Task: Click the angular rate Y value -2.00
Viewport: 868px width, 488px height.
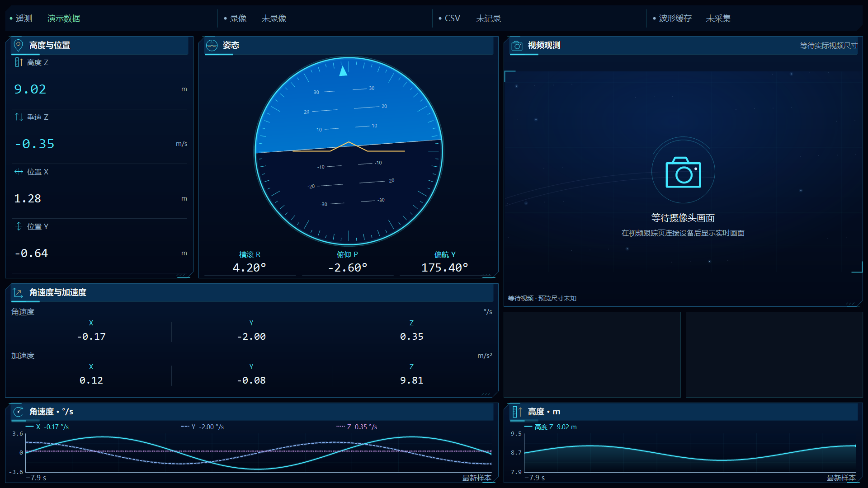Action: tap(251, 336)
